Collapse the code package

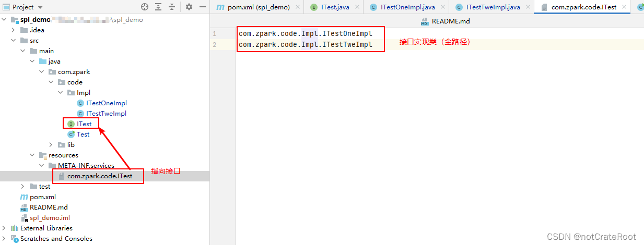pos(52,82)
